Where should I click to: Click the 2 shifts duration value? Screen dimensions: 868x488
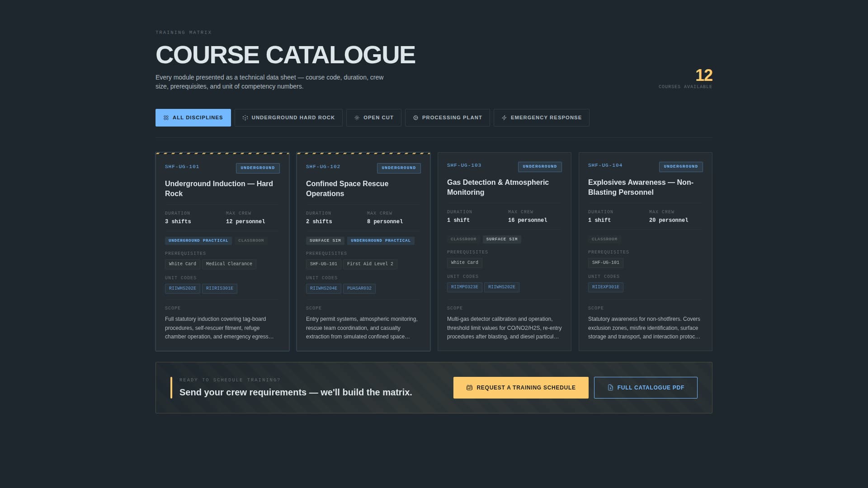click(x=319, y=222)
